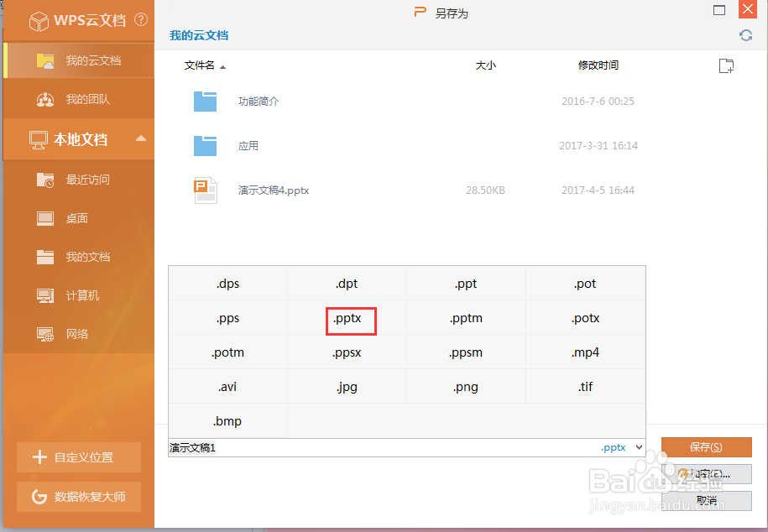Open encryption with 加密(E) button

point(706,474)
